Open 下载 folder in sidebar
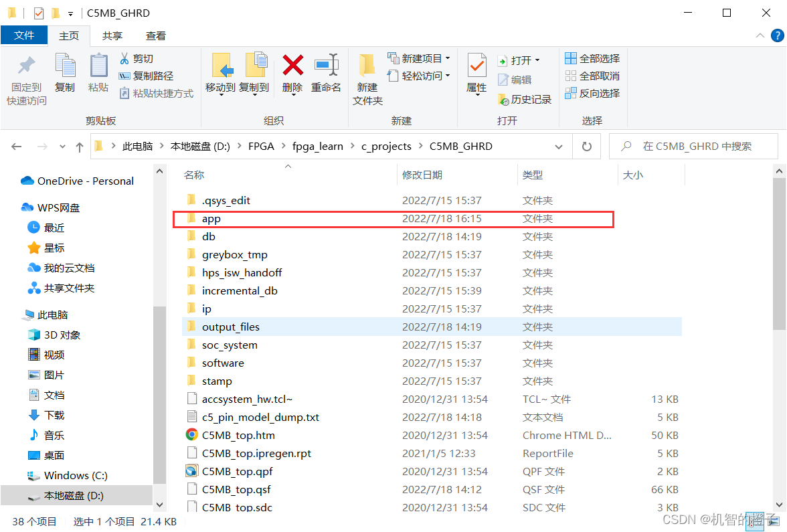Viewport: 787px width, 532px height. (x=47, y=415)
